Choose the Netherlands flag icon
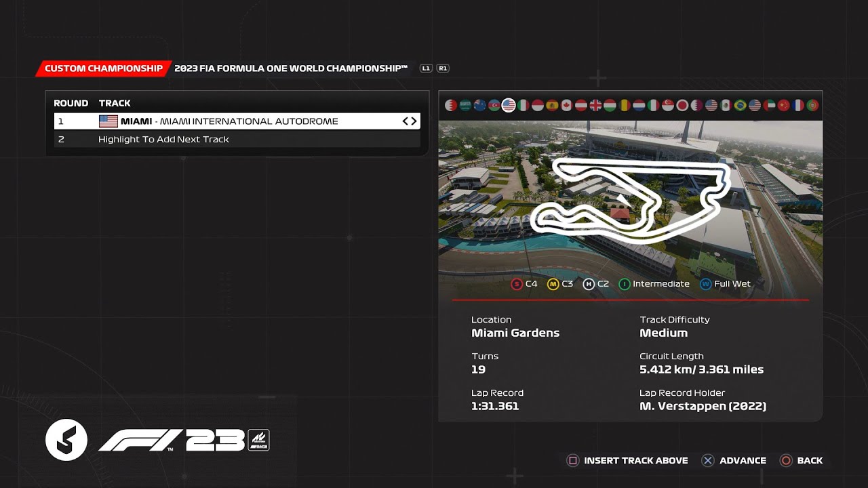This screenshot has height=488, width=868. coord(639,105)
